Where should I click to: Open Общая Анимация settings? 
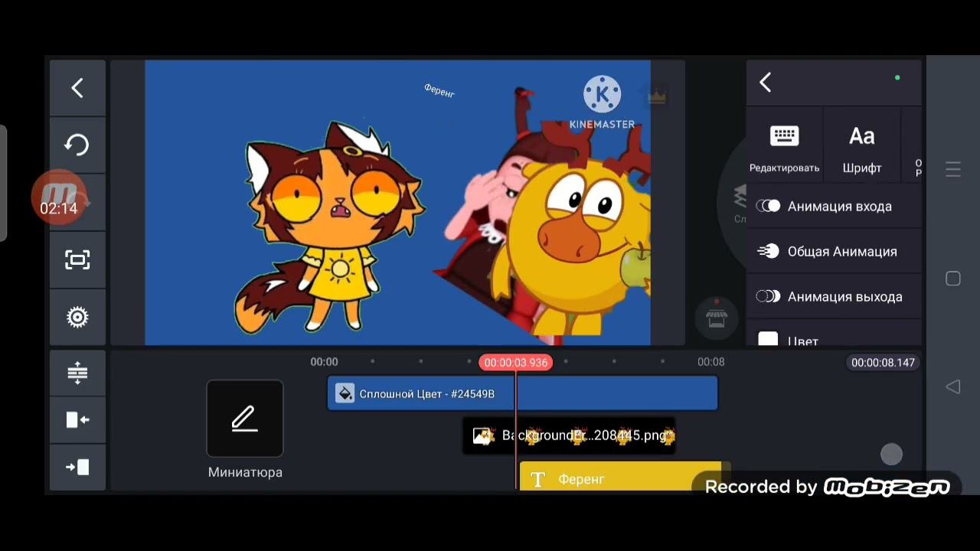(x=834, y=251)
